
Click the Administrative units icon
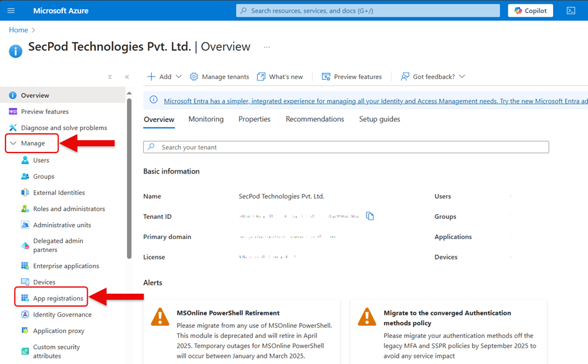[25, 225]
